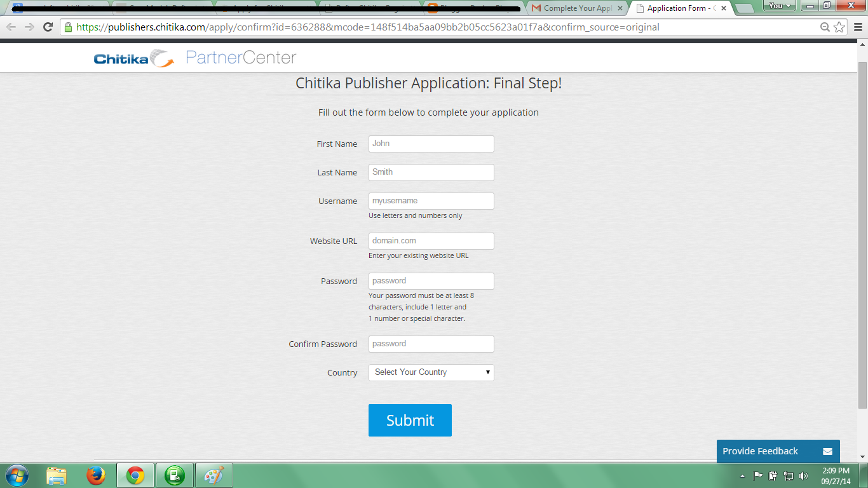Click the Username label

338,201
